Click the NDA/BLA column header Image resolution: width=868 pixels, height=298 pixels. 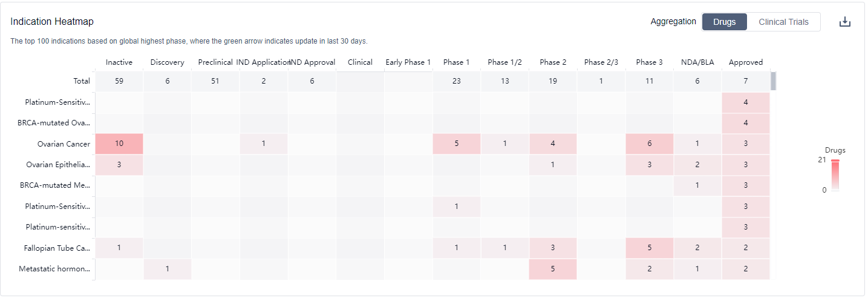697,62
